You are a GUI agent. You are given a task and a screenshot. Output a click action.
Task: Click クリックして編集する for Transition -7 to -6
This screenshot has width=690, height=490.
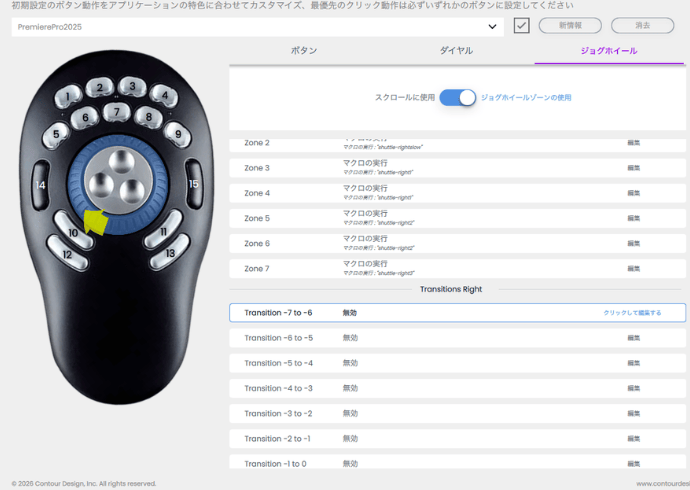[632, 313]
